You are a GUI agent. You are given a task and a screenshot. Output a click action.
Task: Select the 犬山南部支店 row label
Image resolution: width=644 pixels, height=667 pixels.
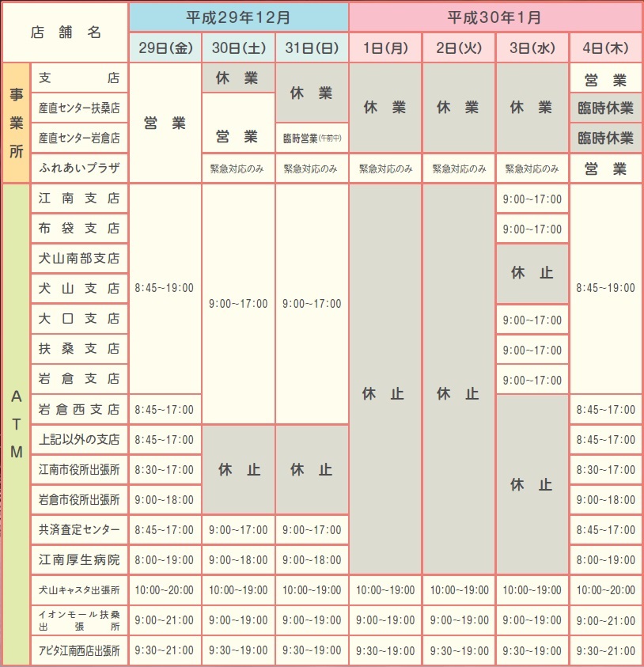point(79,258)
